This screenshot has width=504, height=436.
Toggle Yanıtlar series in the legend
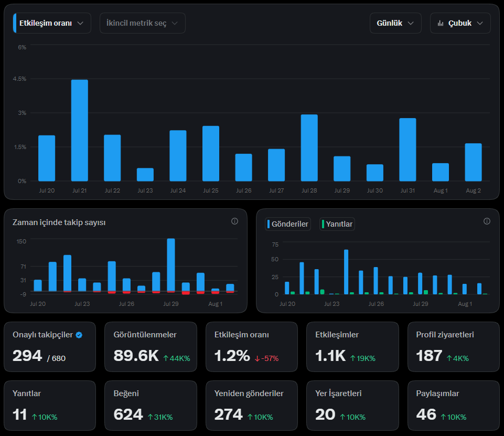pos(337,224)
